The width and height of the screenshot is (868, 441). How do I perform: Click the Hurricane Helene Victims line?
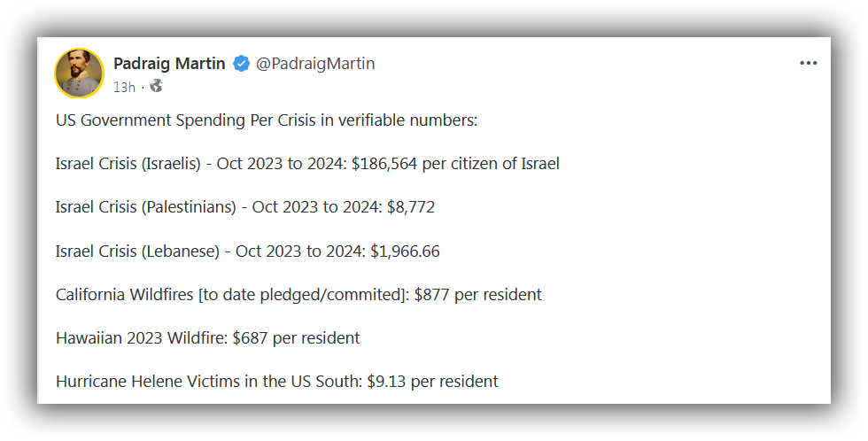(276, 382)
